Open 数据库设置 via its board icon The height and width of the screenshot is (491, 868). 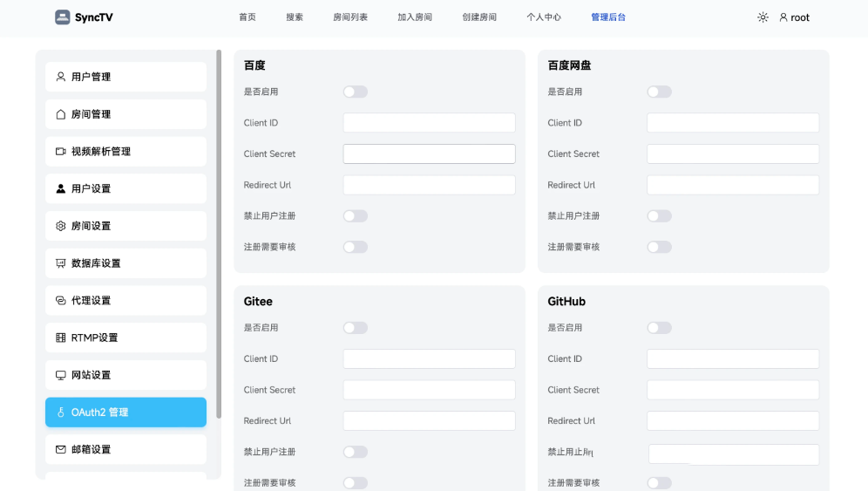pos(61,263)
